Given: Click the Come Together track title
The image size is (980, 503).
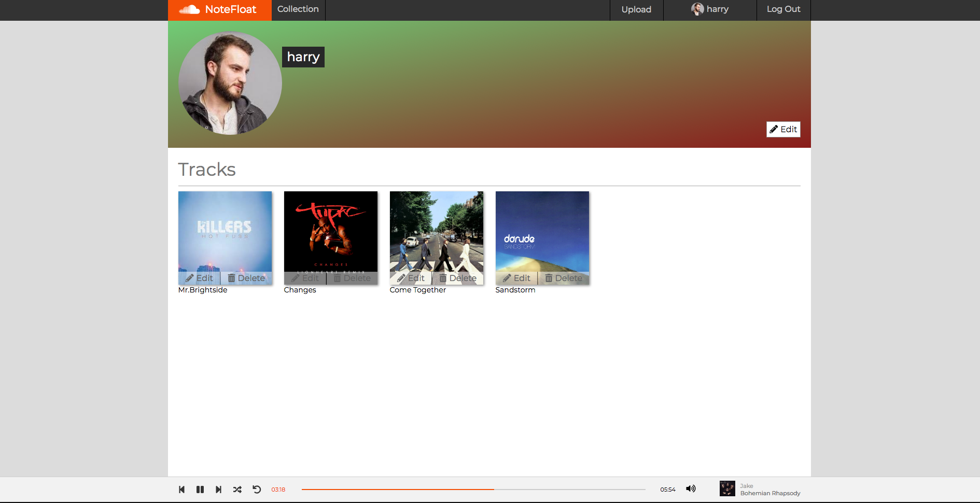Looking at the screenshot, I should tap(418, 290).
